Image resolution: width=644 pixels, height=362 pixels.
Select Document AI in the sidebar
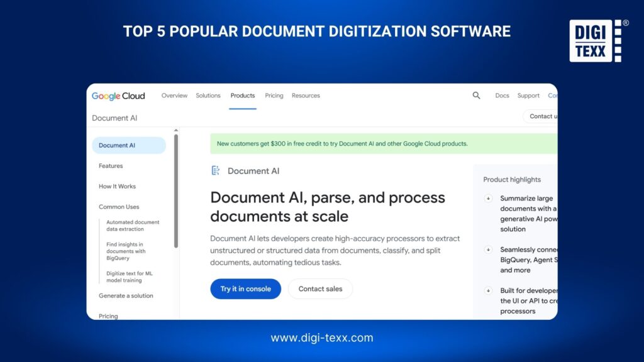point(129,145)
